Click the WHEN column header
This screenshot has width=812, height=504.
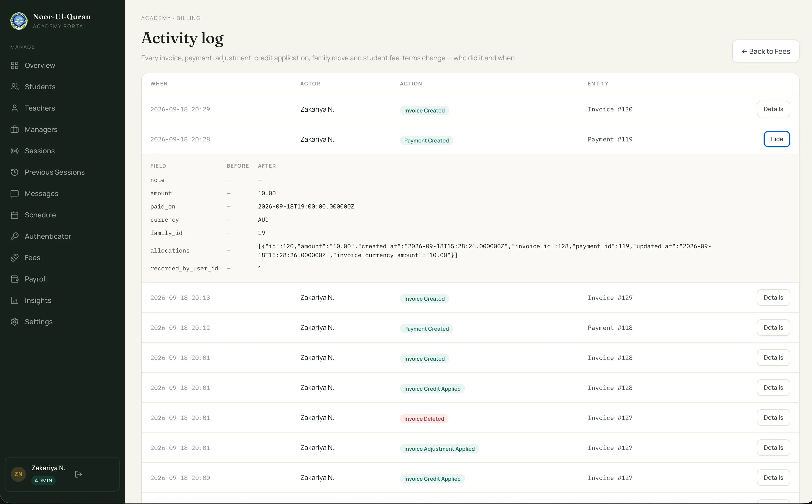click(x=159, y=84)
